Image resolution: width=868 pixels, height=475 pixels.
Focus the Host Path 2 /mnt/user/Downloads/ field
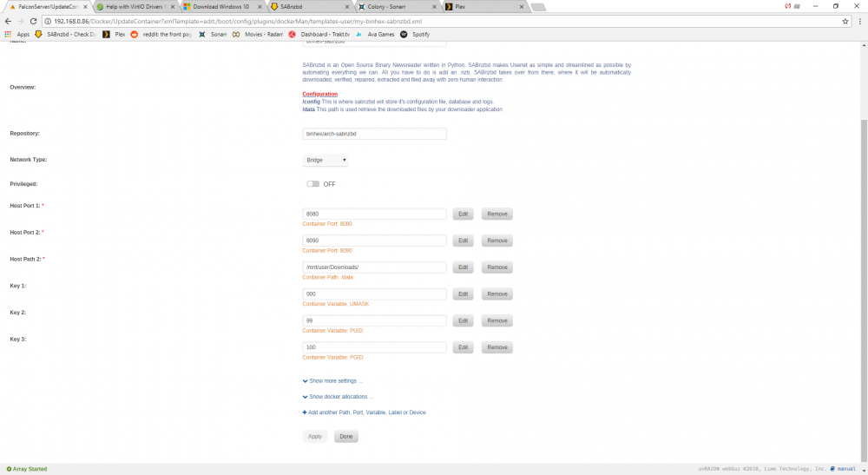(374, 267)
